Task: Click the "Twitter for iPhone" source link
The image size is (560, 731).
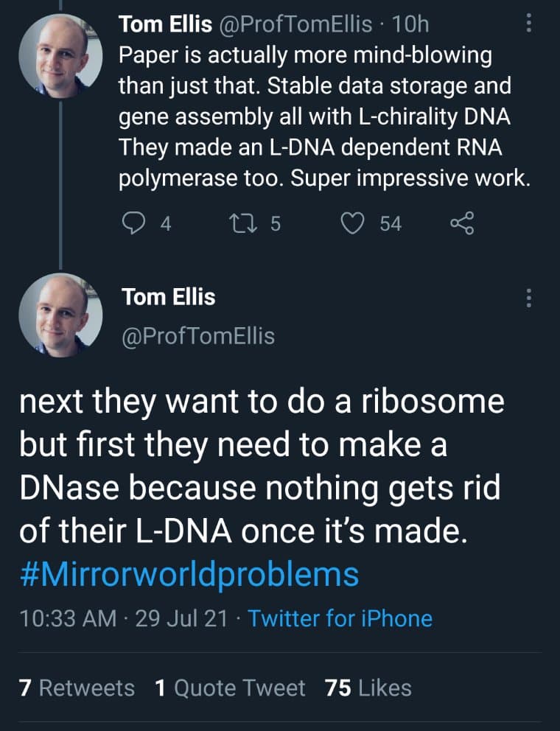Action: 340,618
